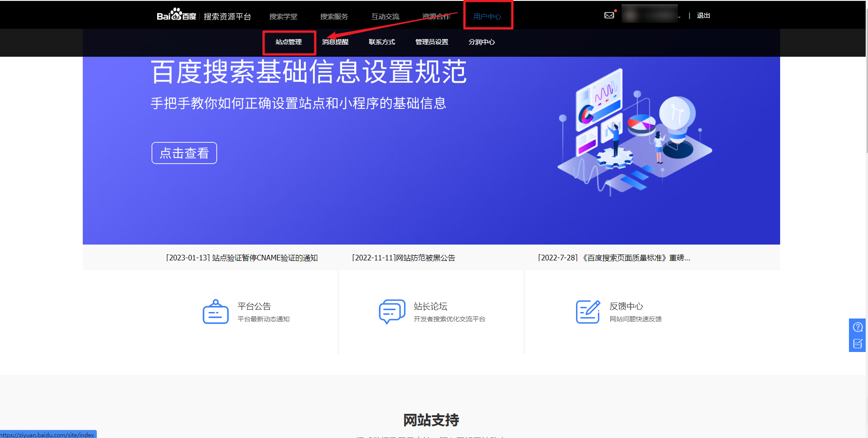Select 联系方式 submenu item
Viewport: 868px width, 438px height.
pos(382,42)
